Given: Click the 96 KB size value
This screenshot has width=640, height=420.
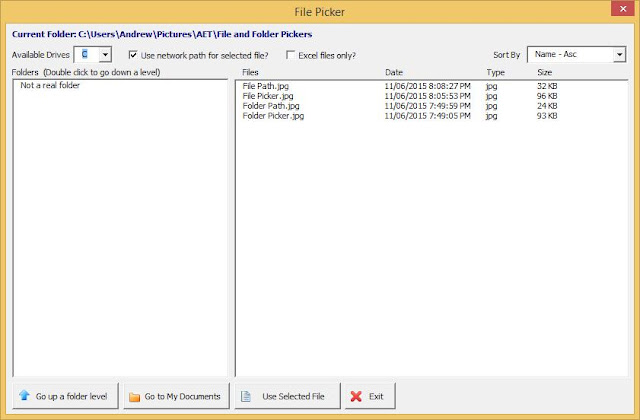Looking at the screenshot, I should click(x=547, y=96).
